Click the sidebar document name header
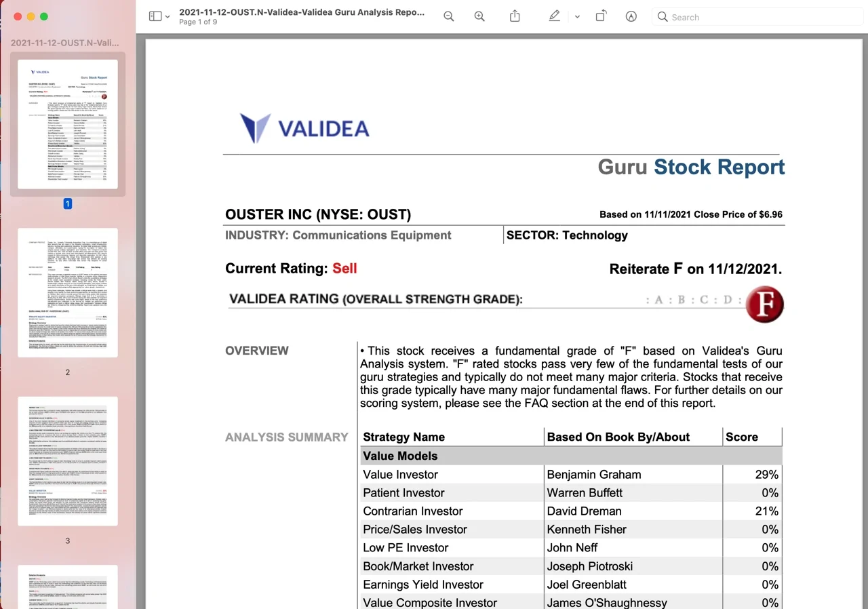Viewport: 868px width, 609px height. click(64, 43)
